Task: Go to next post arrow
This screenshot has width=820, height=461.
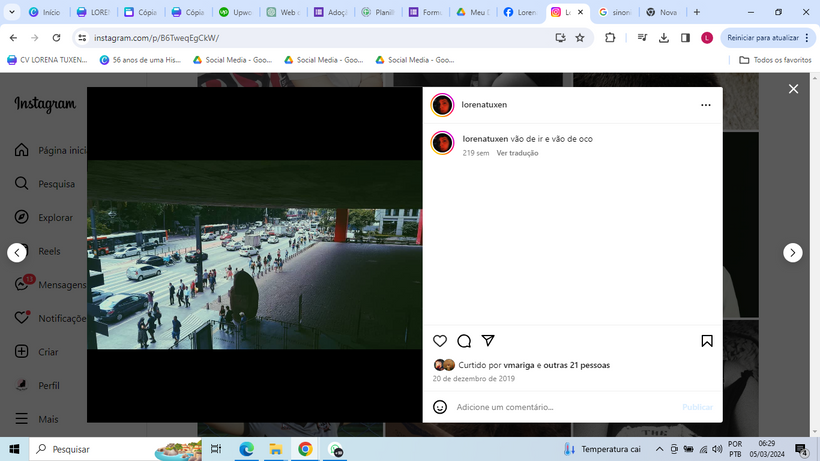Action: 792,252
